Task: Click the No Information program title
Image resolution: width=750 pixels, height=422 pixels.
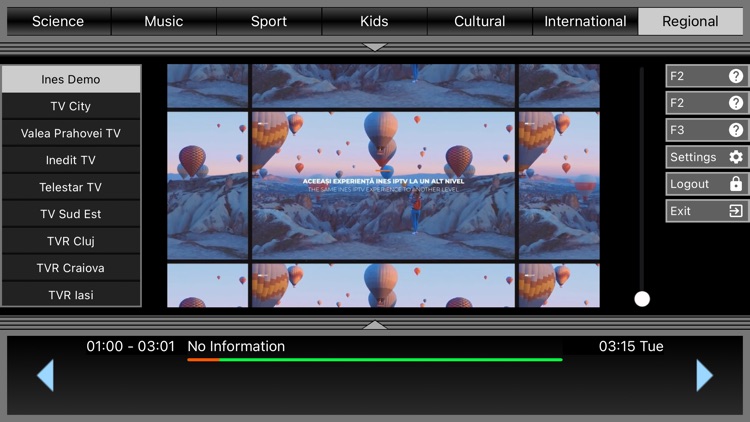Action: point(236,346)
